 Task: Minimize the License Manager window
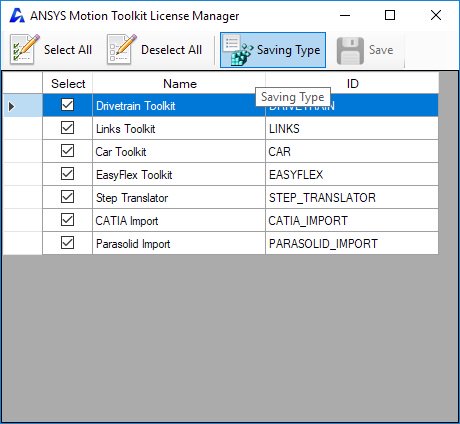(345, 15)
